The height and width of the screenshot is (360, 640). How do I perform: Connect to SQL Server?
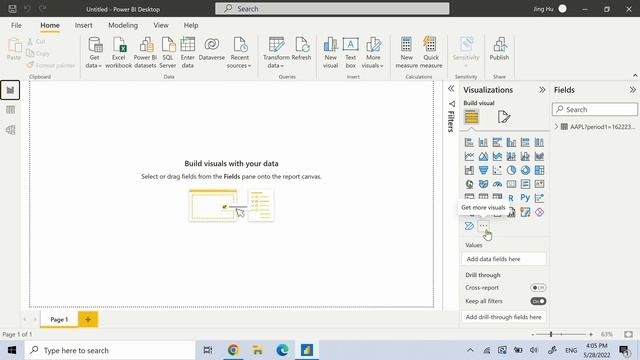click(168, 52)
